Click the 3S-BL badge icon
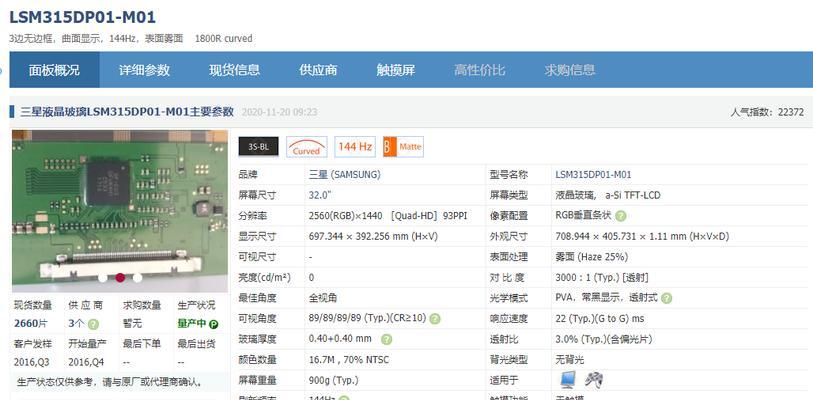The height and width of the screenshot is (400, 813). [x=258, y=147]
